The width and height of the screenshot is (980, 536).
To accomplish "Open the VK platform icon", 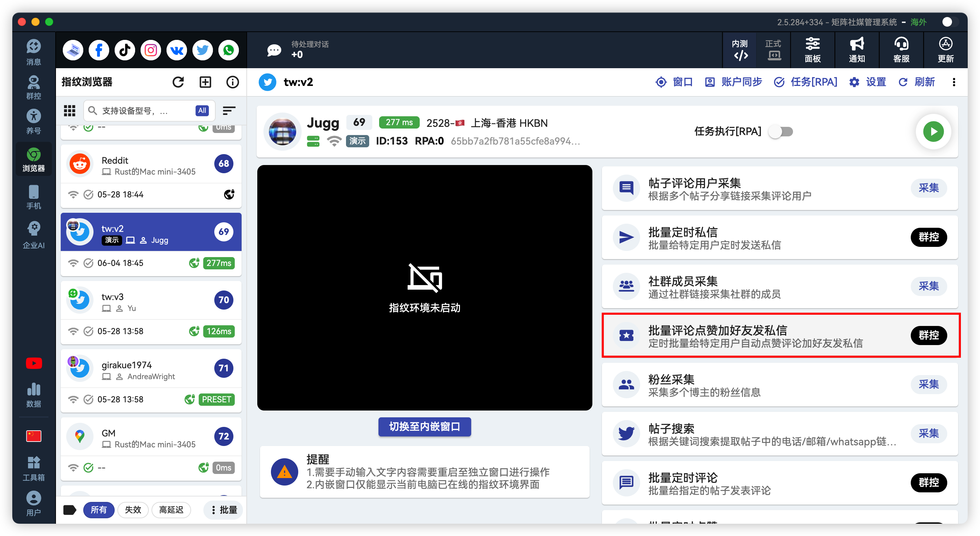I will [176, 50].
